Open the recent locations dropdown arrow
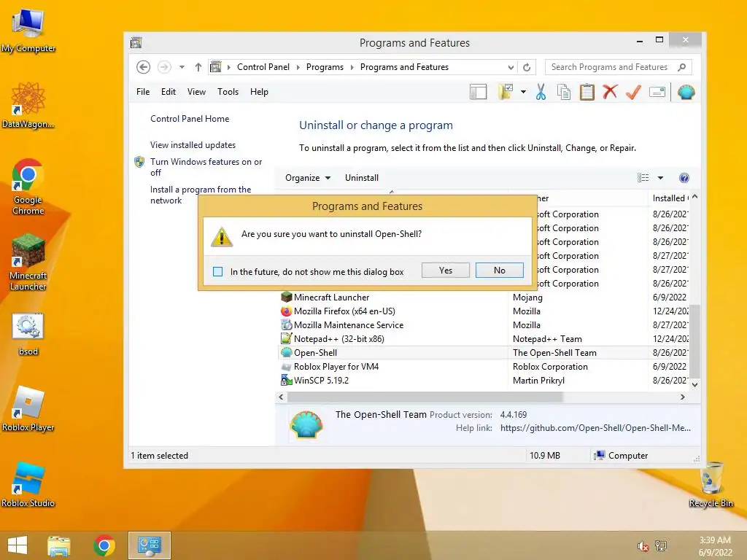The image size is (747, 560). point(182,67)
